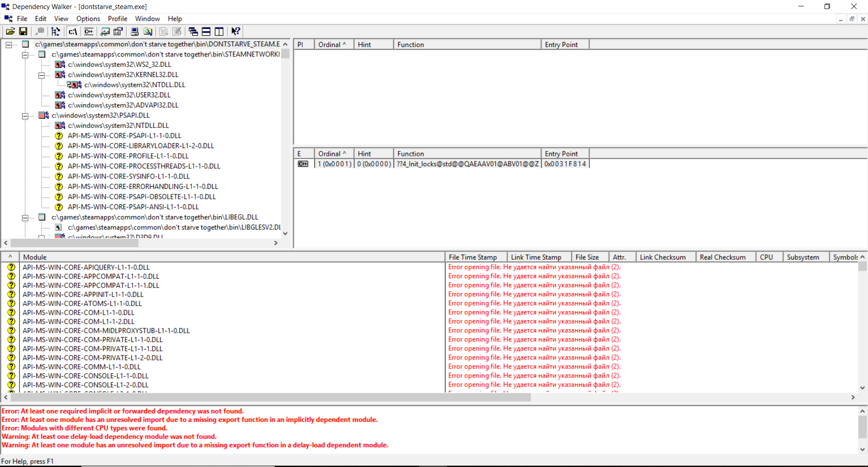This screenshot has width=868, height=467.
Task: Click down arrow of module tree scrollbar
Action: pos(285,233)
